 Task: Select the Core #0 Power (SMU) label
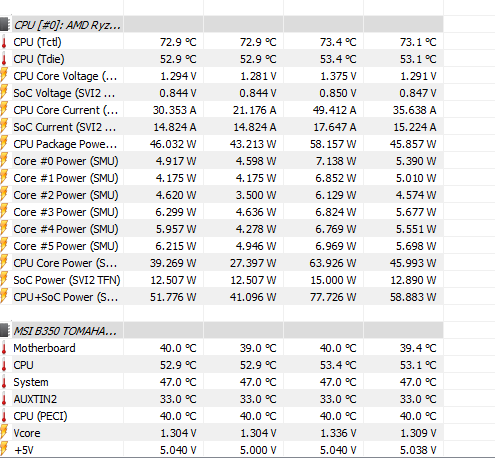pyautogui.click(x=66, y=161)
